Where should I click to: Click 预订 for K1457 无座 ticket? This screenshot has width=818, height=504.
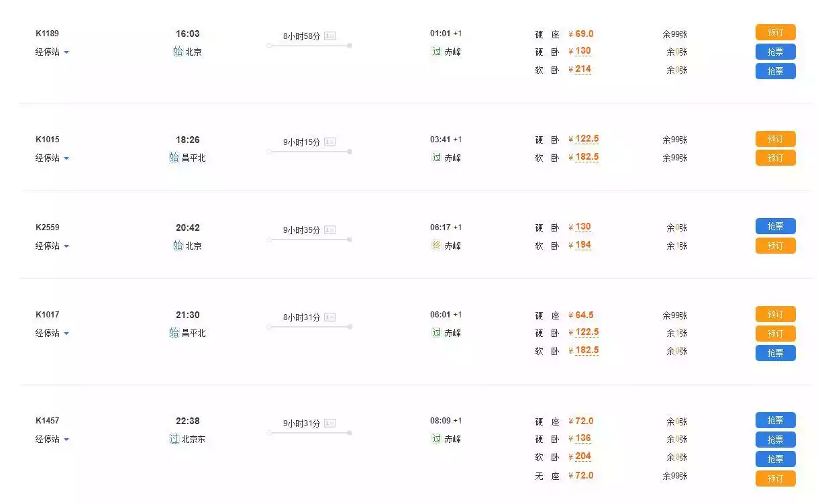pyautogui.click(x=775, y=478)
